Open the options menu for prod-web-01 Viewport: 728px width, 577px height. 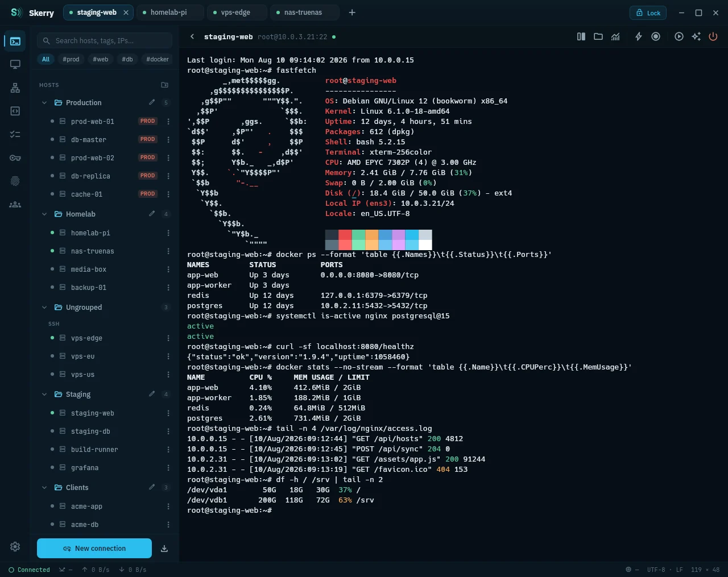(x=168, y=121)
